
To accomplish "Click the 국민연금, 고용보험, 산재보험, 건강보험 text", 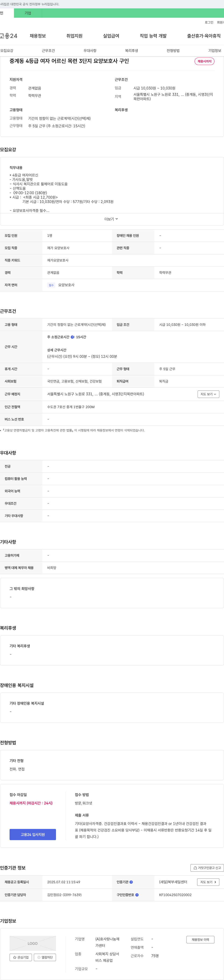I will click(x=74, y=381).
